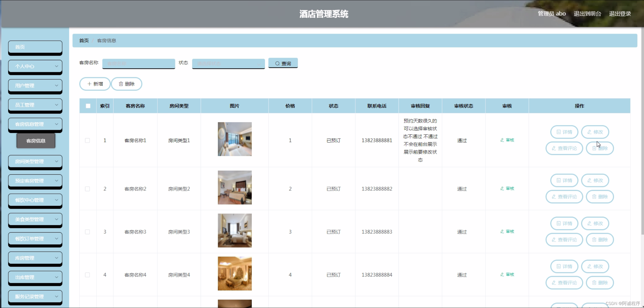Check the checkbox for 客房名称3 row
The width and height of the screenshot is (644, 308).
[x=88, y=232]
